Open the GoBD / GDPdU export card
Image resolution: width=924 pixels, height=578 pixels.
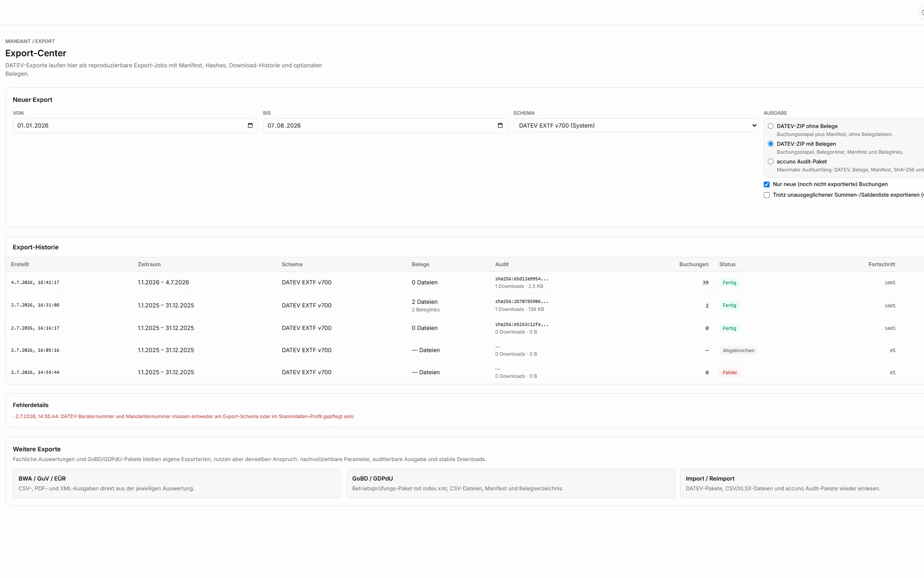tap(510, 483)
